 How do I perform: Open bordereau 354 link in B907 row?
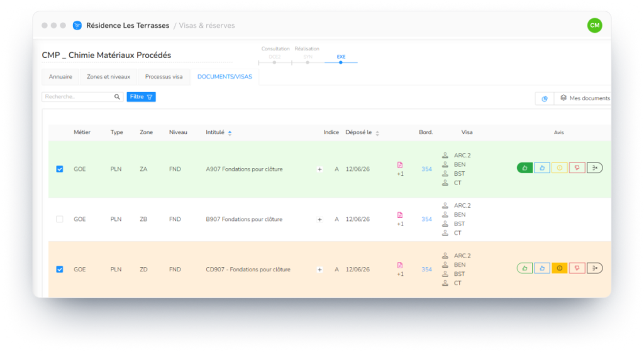pyautogui.click(x=426, y=219)
